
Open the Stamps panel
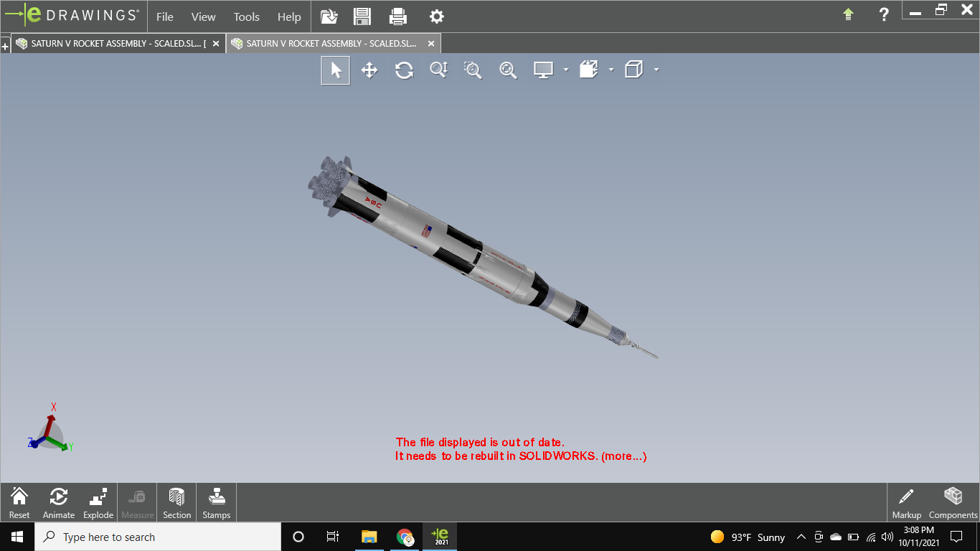[215, 501]
